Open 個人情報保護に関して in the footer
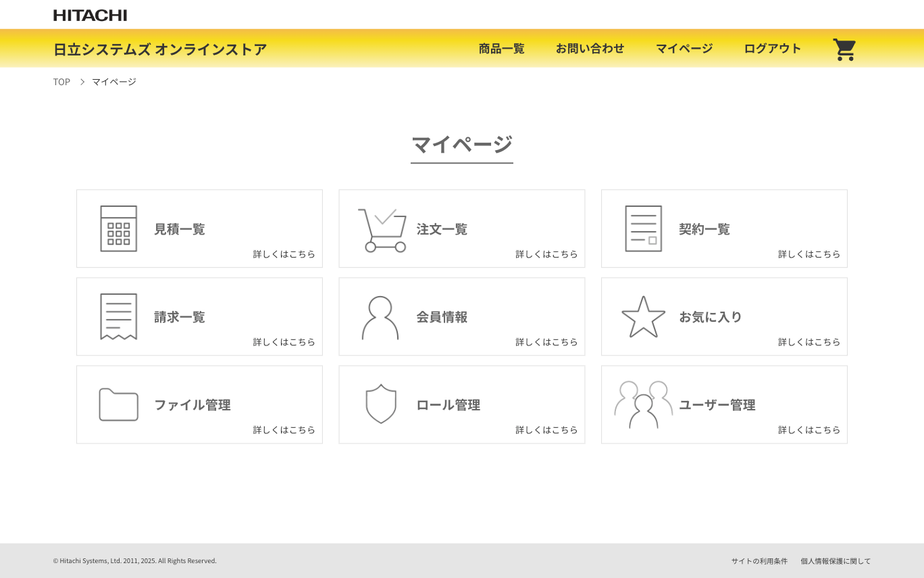The height and width of the screenshot is (578, 924). pyautogui.click(x=836, y=560)
